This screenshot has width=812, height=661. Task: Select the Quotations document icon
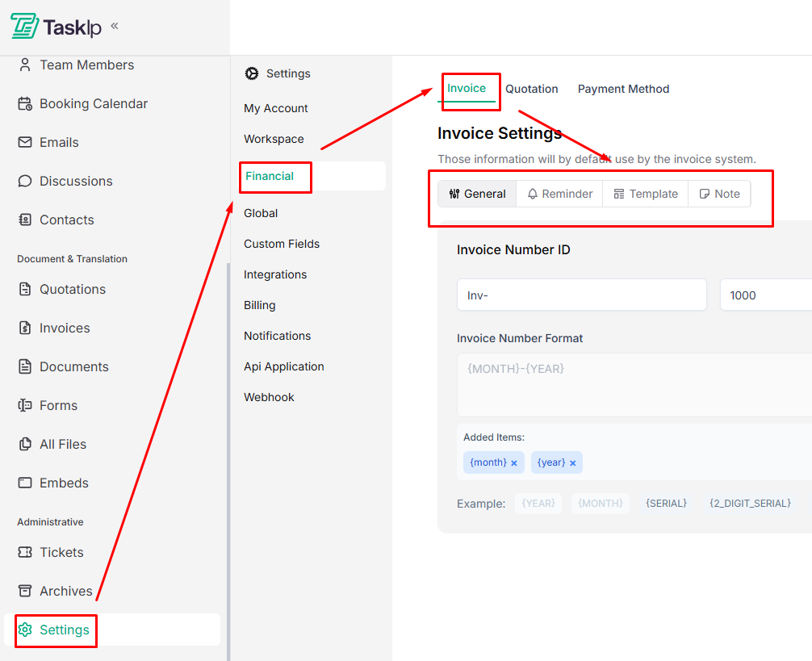(25, 289)
